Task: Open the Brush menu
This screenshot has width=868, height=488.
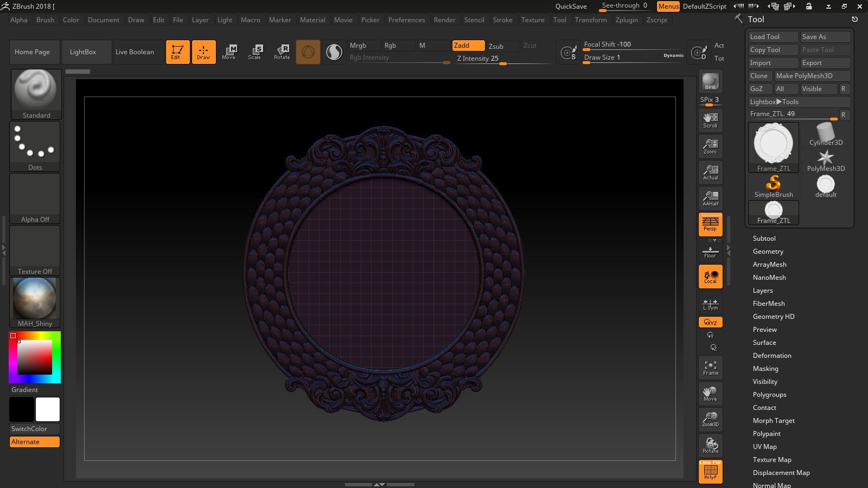Action: (x=45, y=20)
